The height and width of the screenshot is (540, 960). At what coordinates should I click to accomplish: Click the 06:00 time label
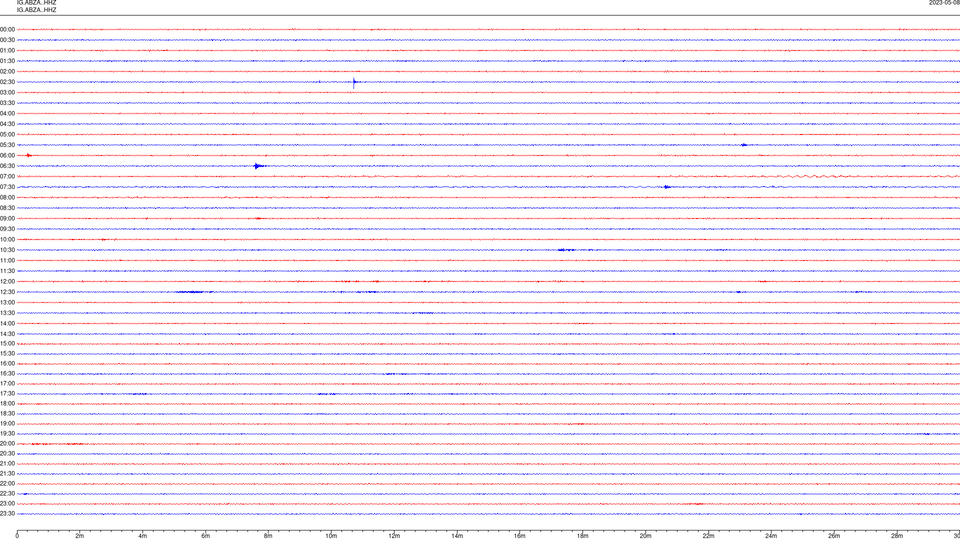tap(7, 156)
